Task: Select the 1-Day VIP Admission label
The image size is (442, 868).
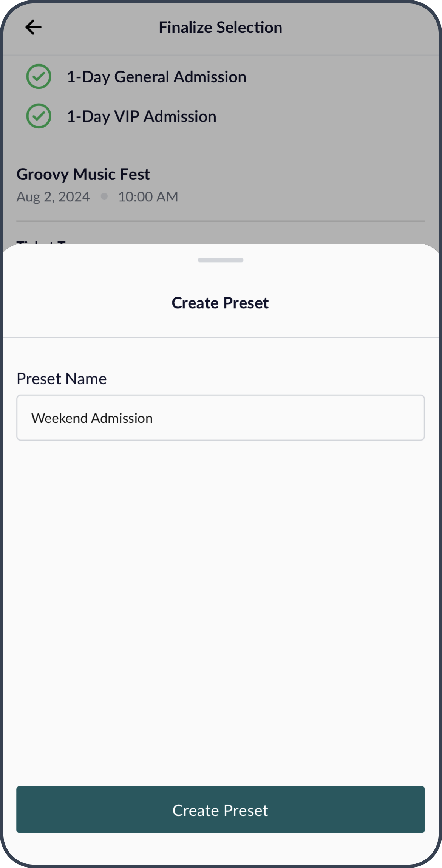Action: [x=141, y=116]
